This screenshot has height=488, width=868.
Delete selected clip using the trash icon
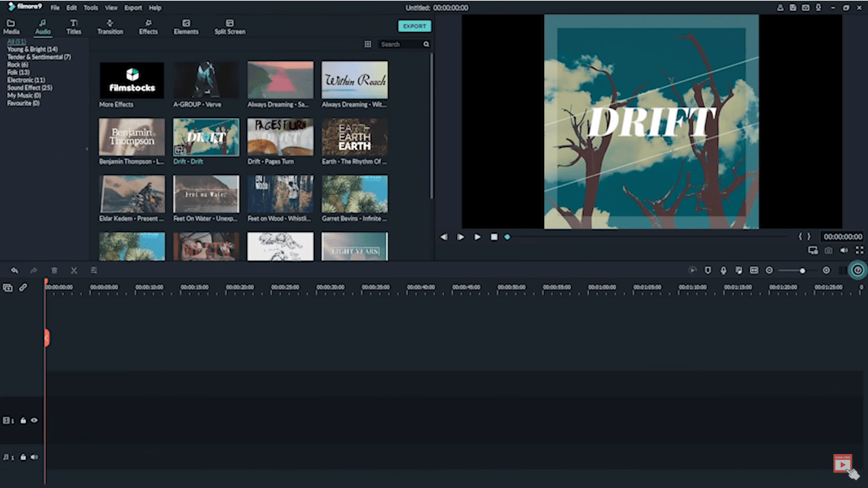click(54, 269)
